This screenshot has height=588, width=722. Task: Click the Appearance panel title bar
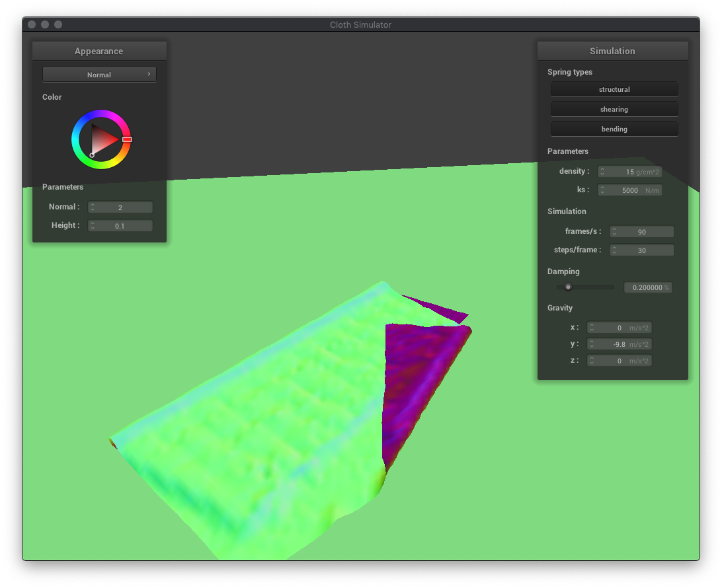click(x=99, y=51)
